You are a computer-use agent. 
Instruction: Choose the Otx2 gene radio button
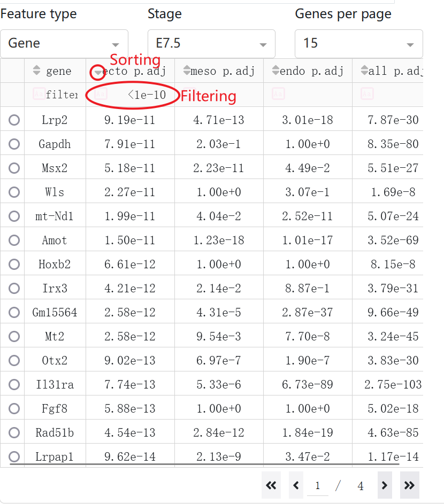(14, 360)
